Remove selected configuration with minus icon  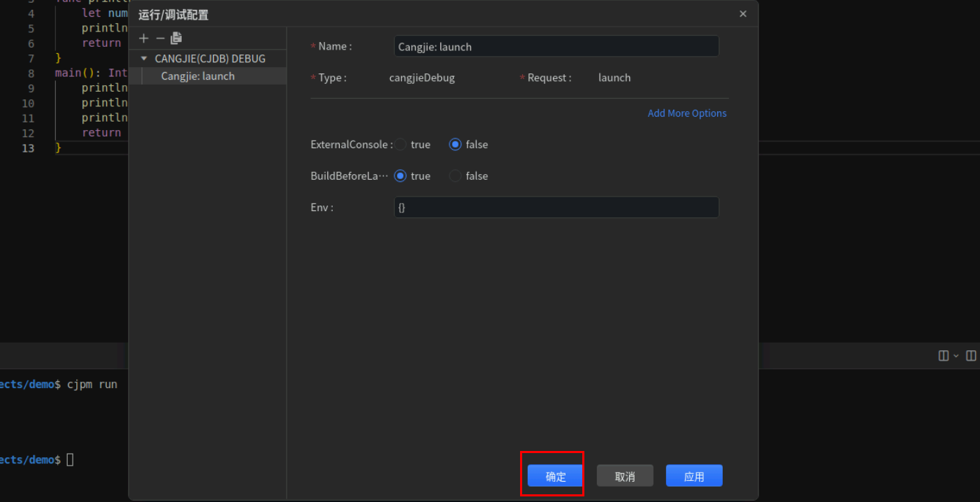pos(160,38)
